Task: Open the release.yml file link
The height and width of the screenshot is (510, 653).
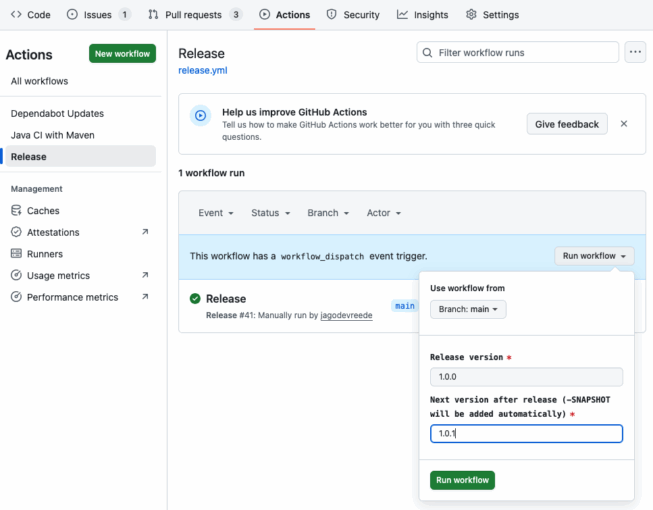Action: coord(201,71)
